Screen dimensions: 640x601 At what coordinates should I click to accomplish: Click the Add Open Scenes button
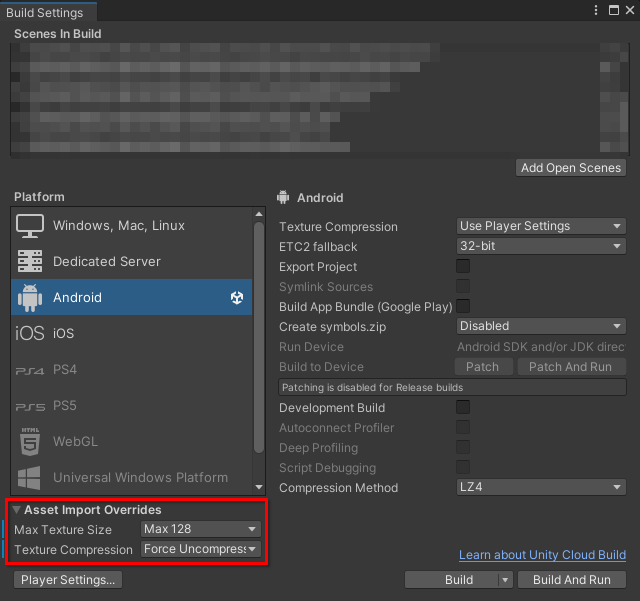coord(571,168)
